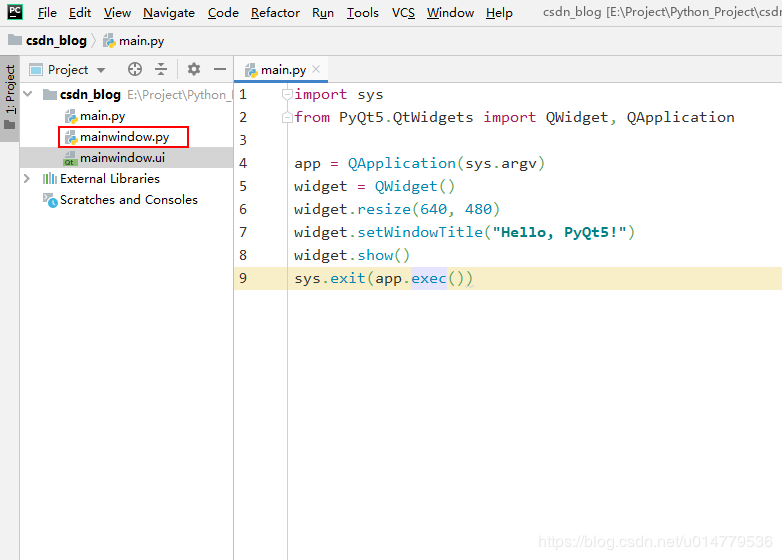Select the main.py editor tab
The width and height of the screenshot is (782, 560).
pos(283,70)
